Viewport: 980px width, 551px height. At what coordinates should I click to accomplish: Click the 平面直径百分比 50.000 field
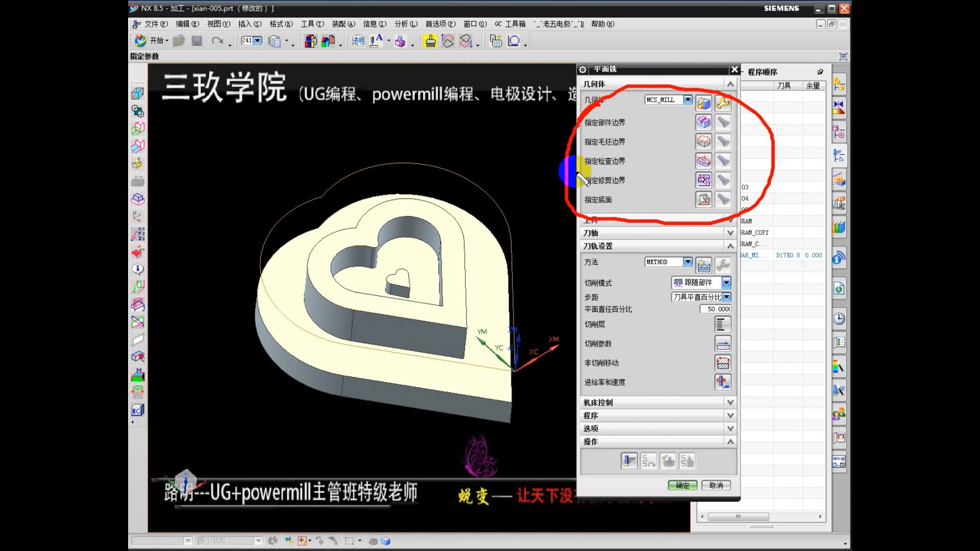(x=716, y=309)
